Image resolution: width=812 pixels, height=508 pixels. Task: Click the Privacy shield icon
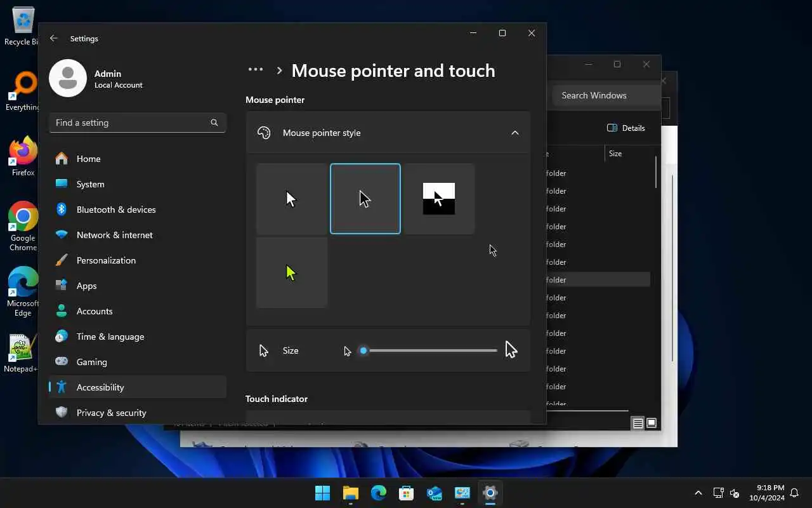pos(62,413)
